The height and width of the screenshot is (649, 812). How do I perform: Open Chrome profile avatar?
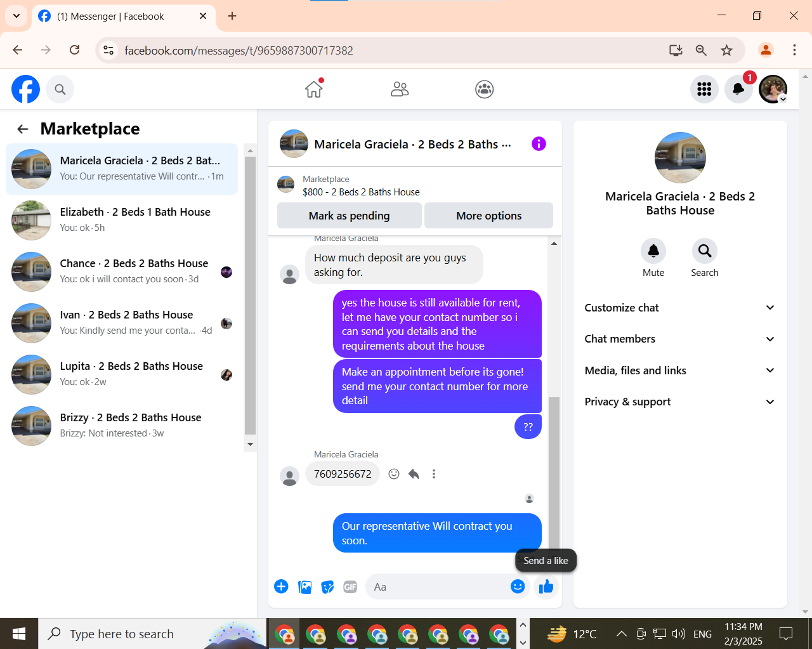tap(766, 50)
